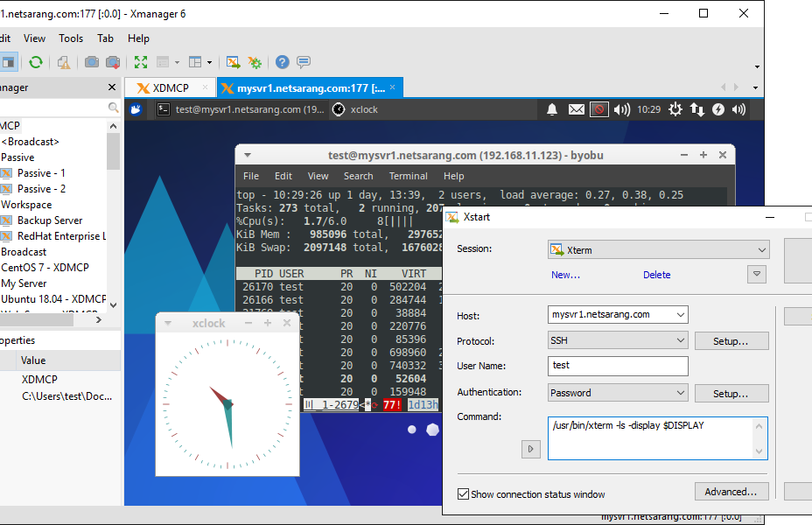
Task: Click the plain camera screenshot toolbar icon
Action: (92, 62)
